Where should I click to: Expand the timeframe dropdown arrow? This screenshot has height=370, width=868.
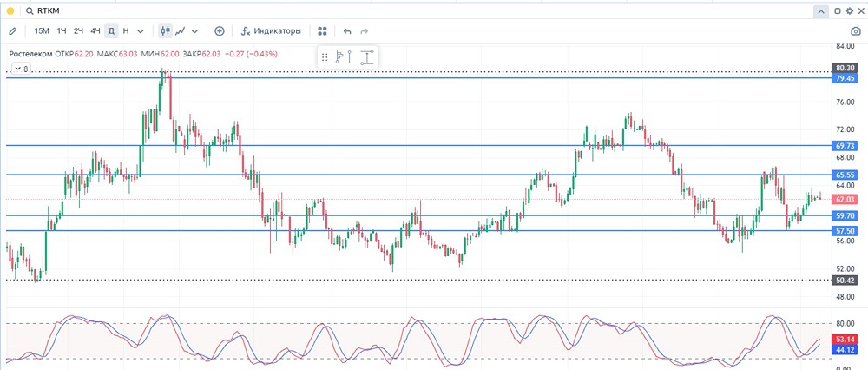(141, 31)
